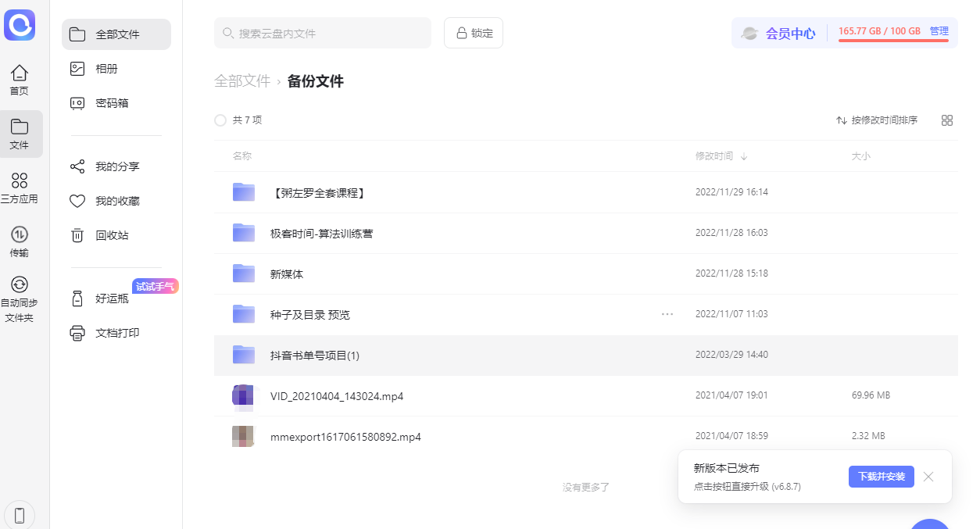This screenshot has height=529, width=980.
Task: Open 三方应用 third-party apps icon
Action: (x=20, y=181)
